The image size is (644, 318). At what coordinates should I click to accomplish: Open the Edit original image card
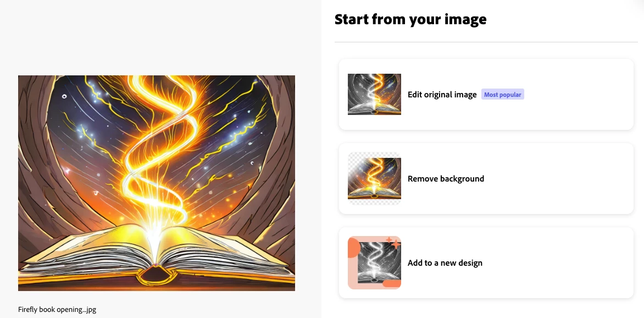486,94
